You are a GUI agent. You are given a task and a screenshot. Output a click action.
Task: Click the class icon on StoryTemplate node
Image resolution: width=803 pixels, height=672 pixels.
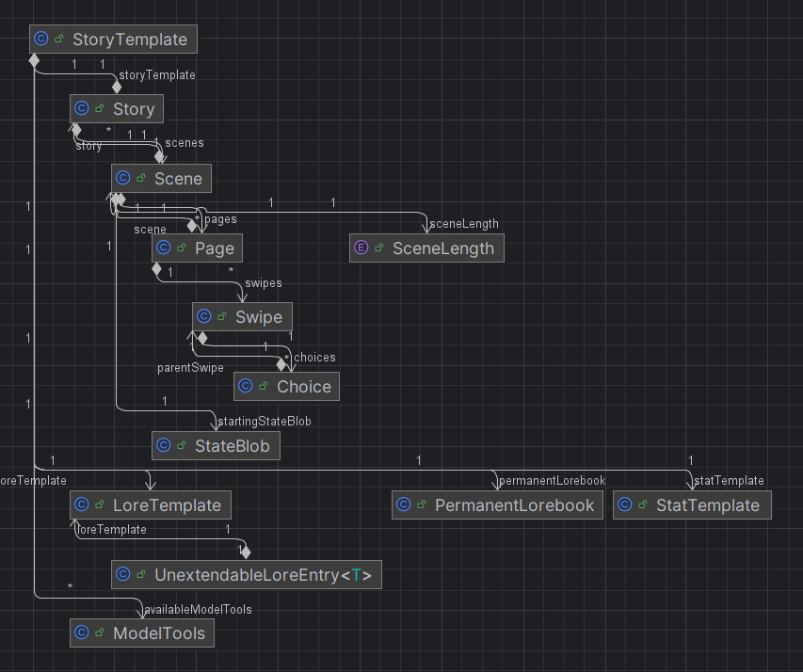41,39
